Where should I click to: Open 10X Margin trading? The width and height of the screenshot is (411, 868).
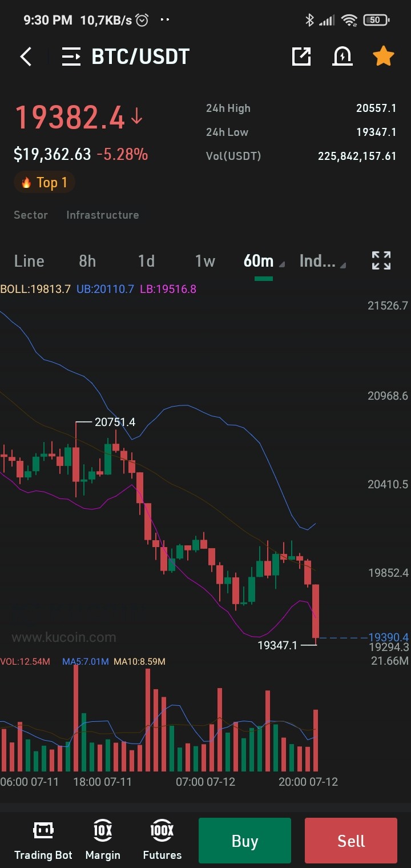103,841
